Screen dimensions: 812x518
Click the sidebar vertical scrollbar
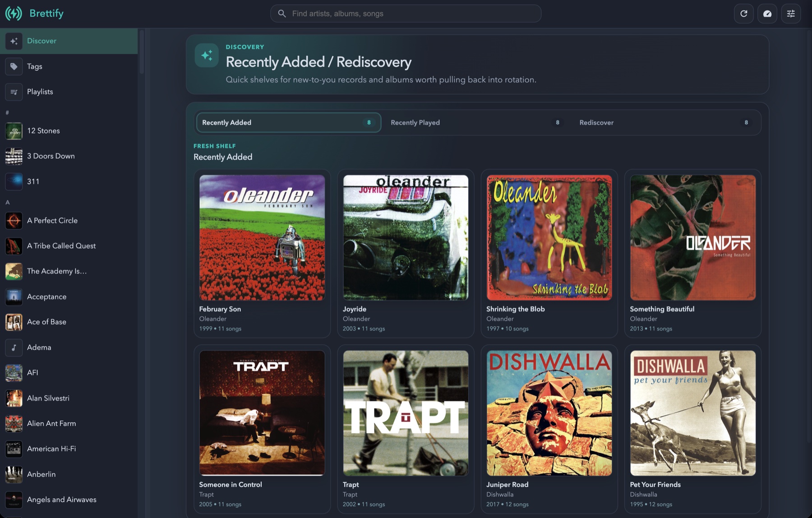(x=142, y=52)
